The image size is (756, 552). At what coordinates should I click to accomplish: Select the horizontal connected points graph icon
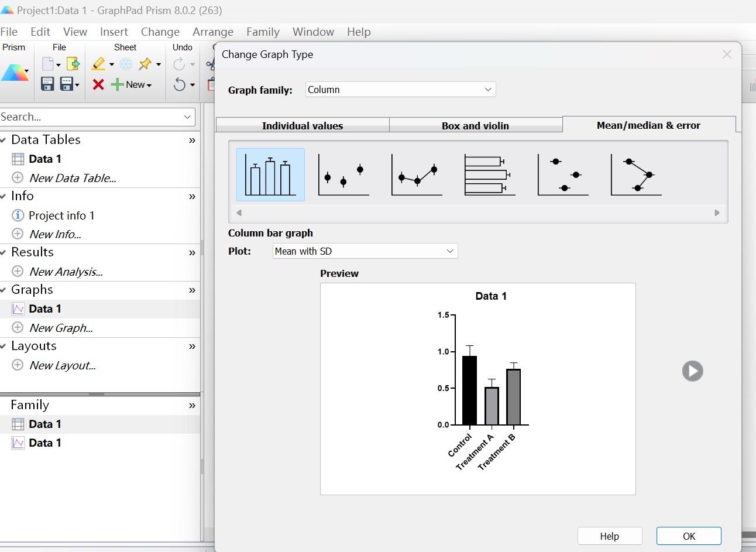636,174
